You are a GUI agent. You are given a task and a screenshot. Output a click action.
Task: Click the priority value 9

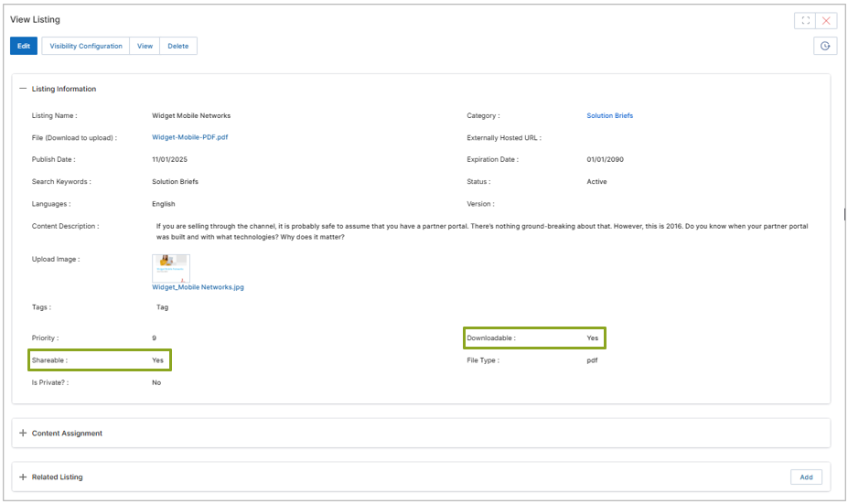(154, 338)
